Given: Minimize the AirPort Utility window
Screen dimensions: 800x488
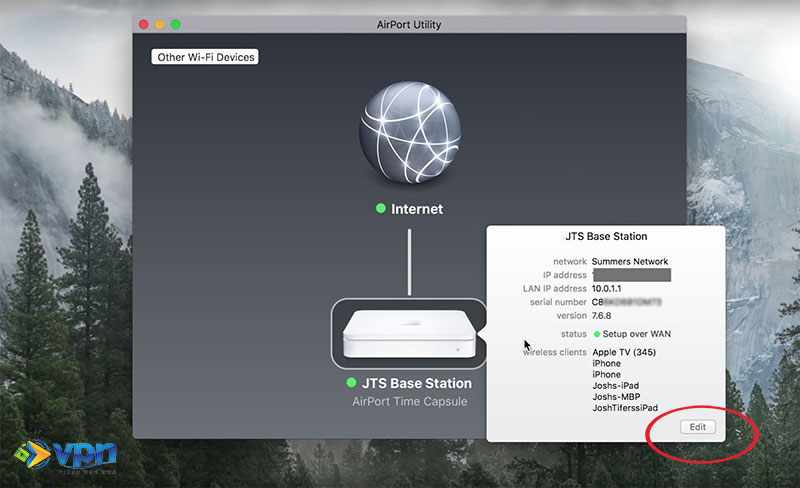Looking at the screenshot, I should click(160, 25).
